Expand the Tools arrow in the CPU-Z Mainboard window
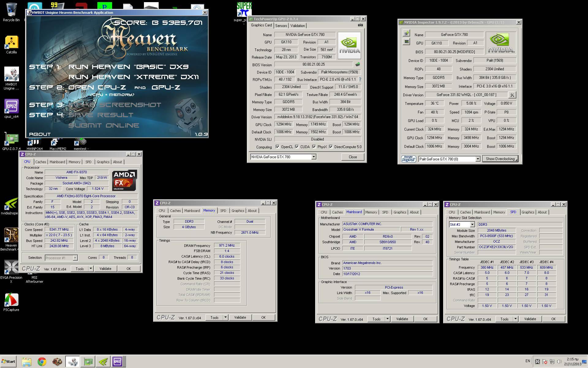This screenshot has width=588, height=368. coord(387,319)
